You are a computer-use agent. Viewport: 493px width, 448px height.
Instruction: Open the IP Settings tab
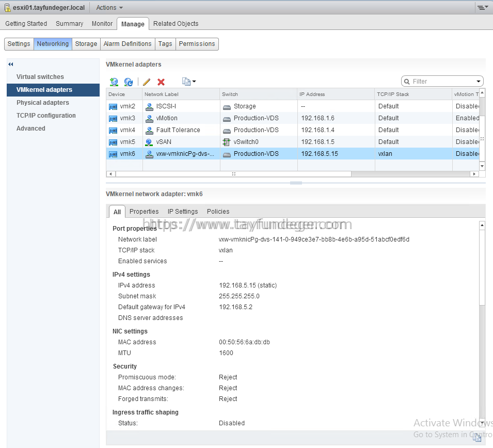pyautogui.click(x=183, y=212)
